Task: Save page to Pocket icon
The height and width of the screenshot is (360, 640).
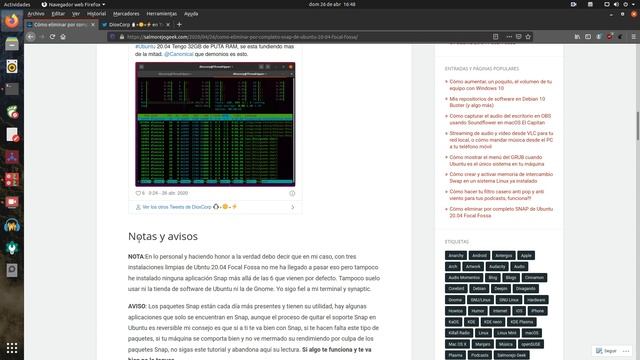Action: [x=518, y=37]
